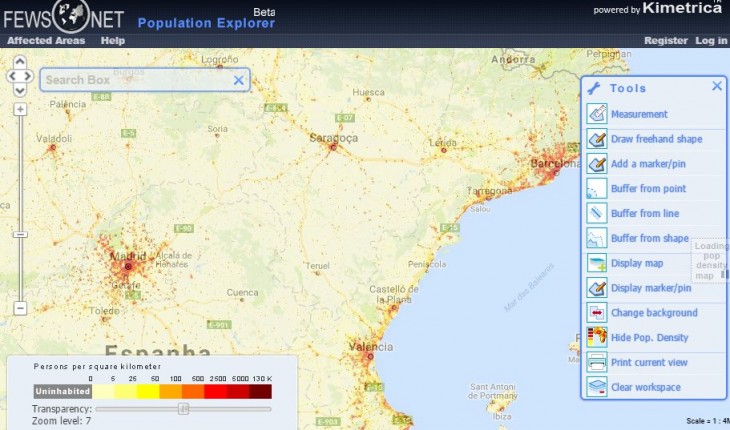Open the Display map tool

597,263
